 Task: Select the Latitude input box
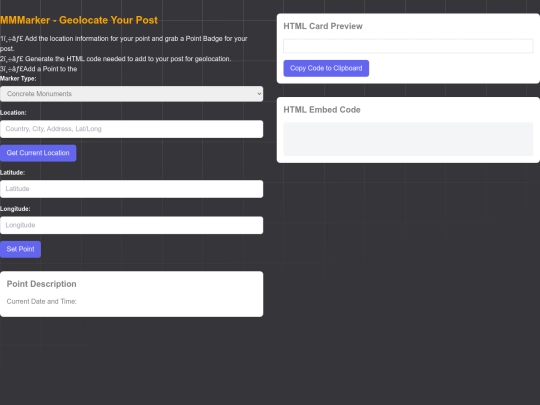pos(132,189)
